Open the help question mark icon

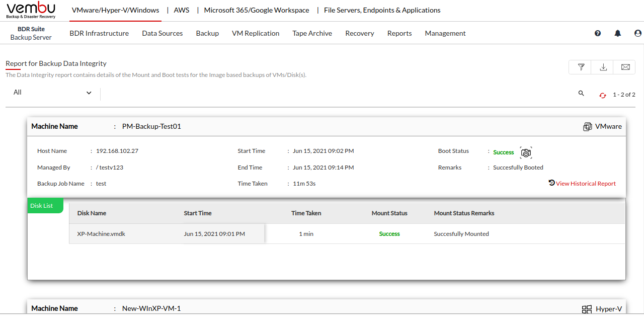point(598,33)
